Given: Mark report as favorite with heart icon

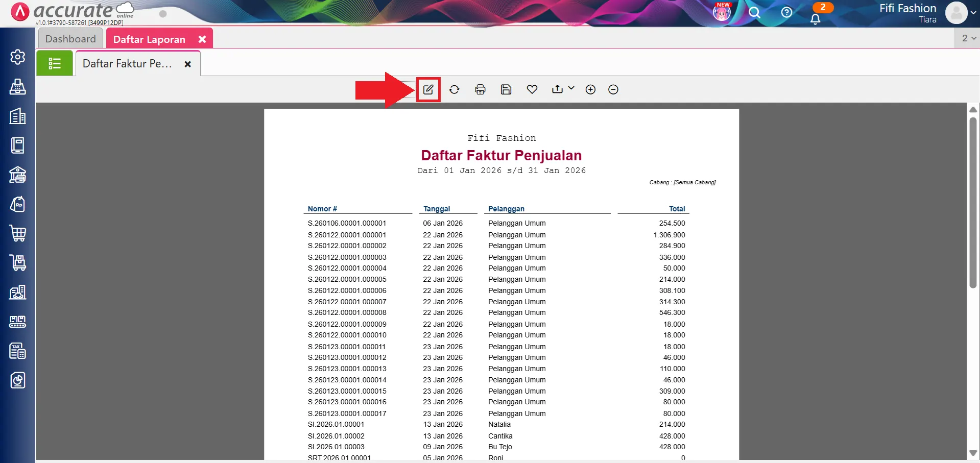Looking at the screenshot, I should pyautogui.click(x=532, y=90).
